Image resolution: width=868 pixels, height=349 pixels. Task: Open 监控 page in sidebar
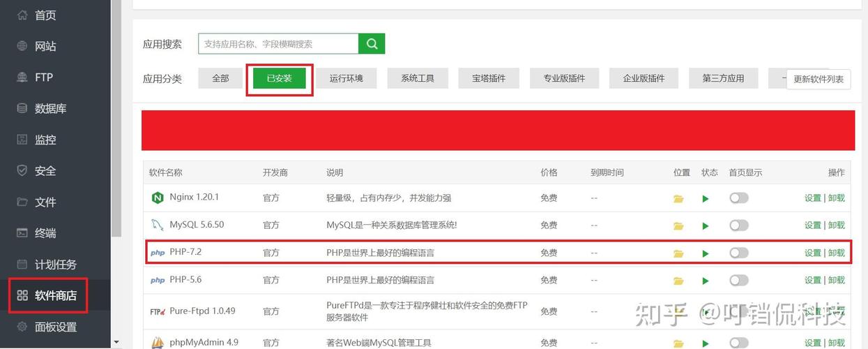coord(45,140)
